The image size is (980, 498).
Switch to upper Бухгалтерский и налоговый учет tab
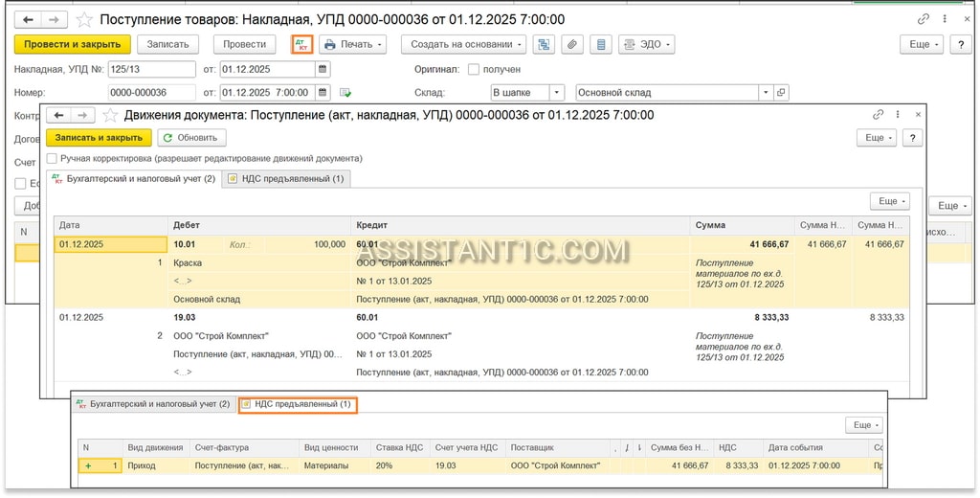point(134,179)
